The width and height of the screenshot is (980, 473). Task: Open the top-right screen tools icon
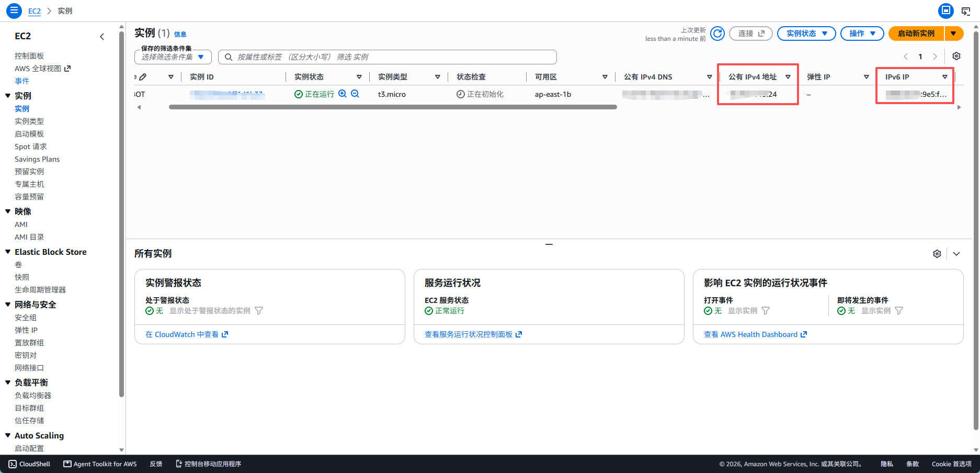click(966, 11)
